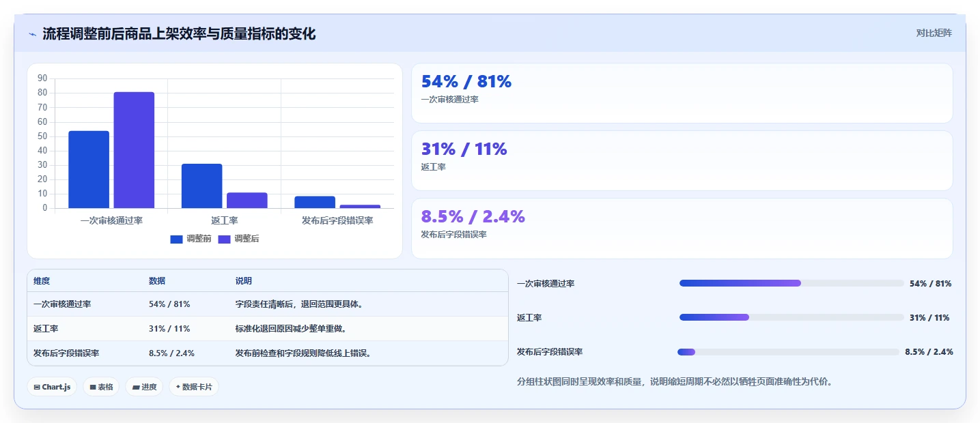Click the 调整后 bar for 返工率
The height and width of the screenshot is (423, 980).
tap(247, 200)
